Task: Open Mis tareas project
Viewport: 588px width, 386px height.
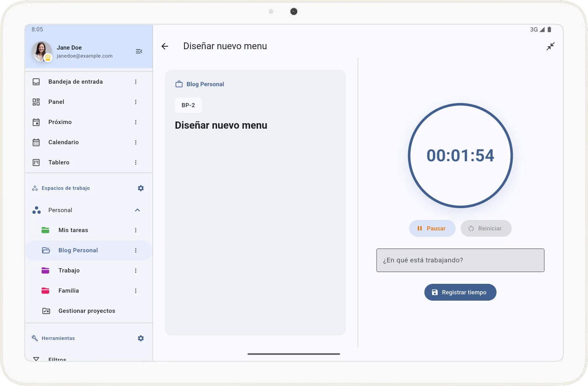Action: pyautogui.click(x=89, y=230)
